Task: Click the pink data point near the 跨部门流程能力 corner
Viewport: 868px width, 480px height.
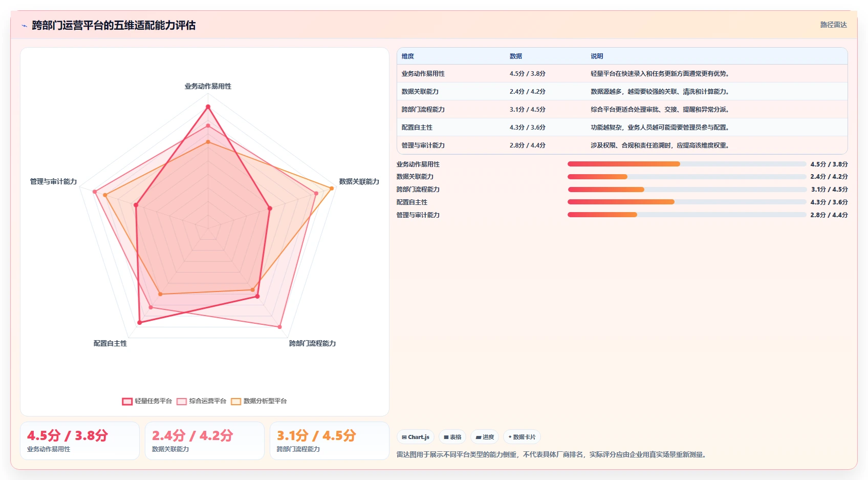Action: (279, 326)
